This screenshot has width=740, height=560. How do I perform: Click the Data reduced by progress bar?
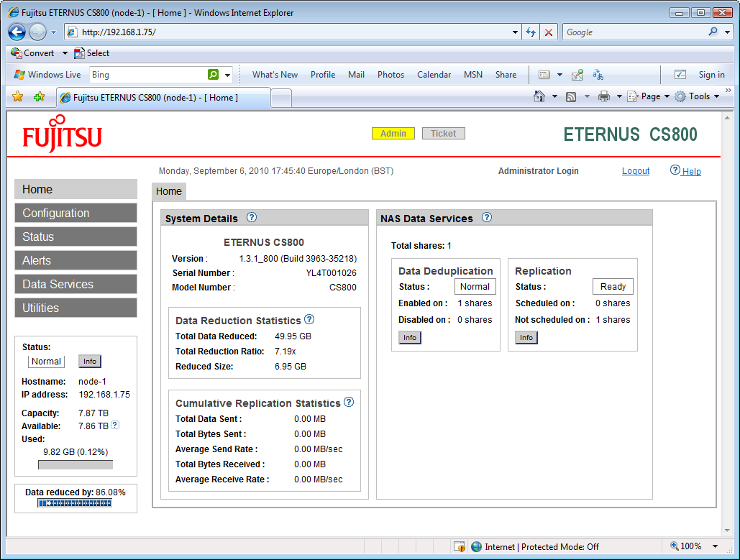pos(75,503)
